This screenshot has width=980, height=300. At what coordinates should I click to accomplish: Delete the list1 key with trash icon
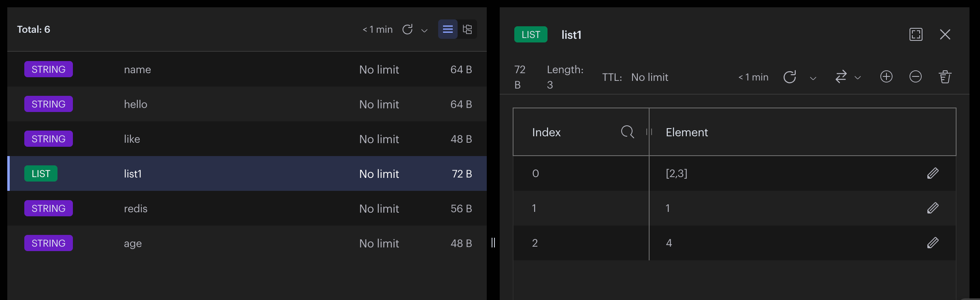[x=945, y=76]
